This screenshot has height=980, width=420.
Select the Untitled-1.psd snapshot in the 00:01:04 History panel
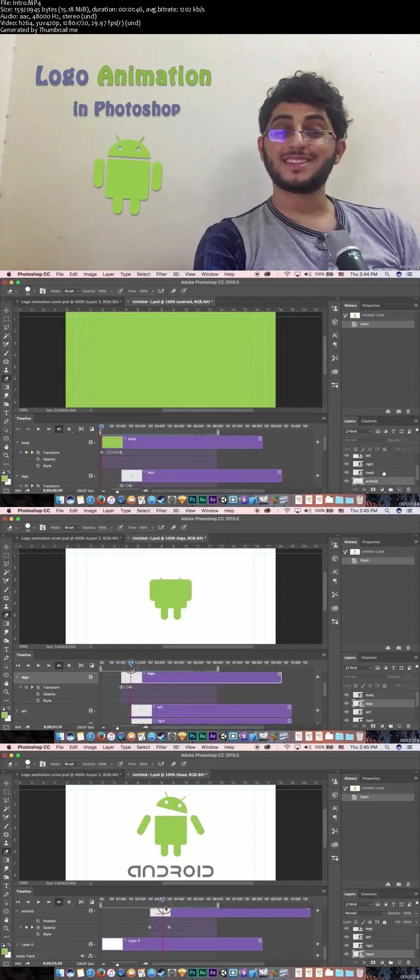(x=379, y=551)
